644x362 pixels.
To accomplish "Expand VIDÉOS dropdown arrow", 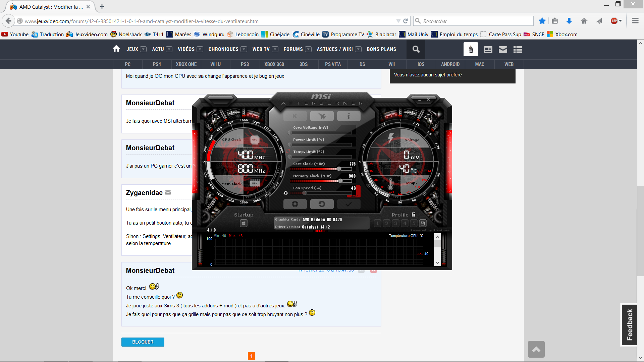I will pos(200,49).
